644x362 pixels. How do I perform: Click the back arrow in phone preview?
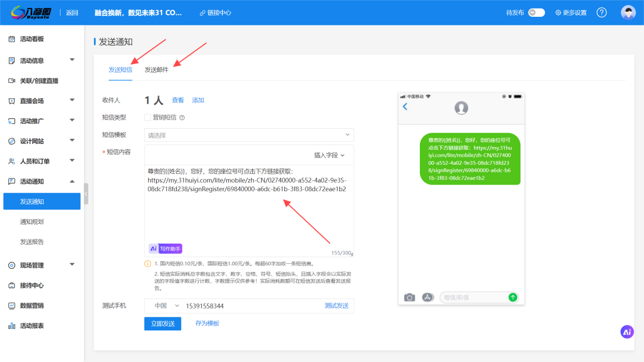[405, 107]
